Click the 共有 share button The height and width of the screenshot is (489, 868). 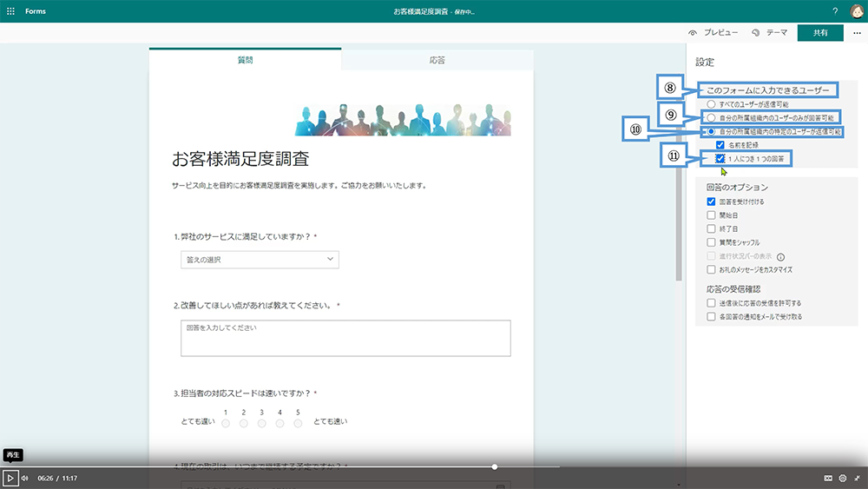point(819,33)
